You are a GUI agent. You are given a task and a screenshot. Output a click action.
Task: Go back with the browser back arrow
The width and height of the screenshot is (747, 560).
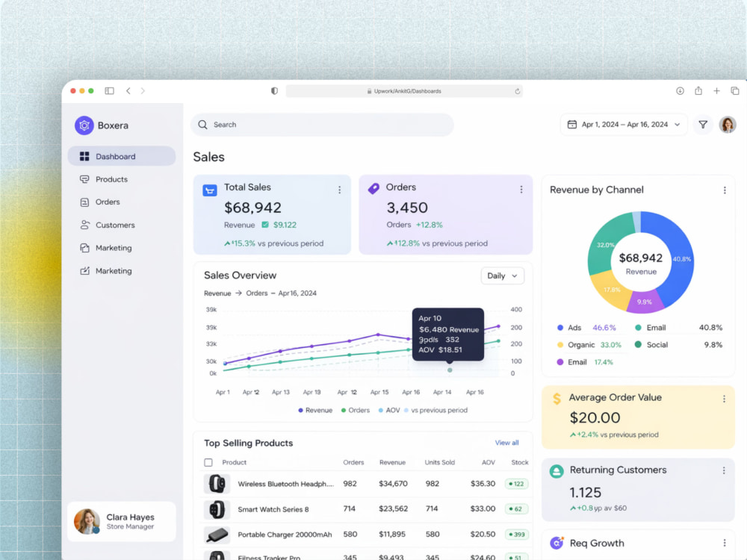pos(128,90)
